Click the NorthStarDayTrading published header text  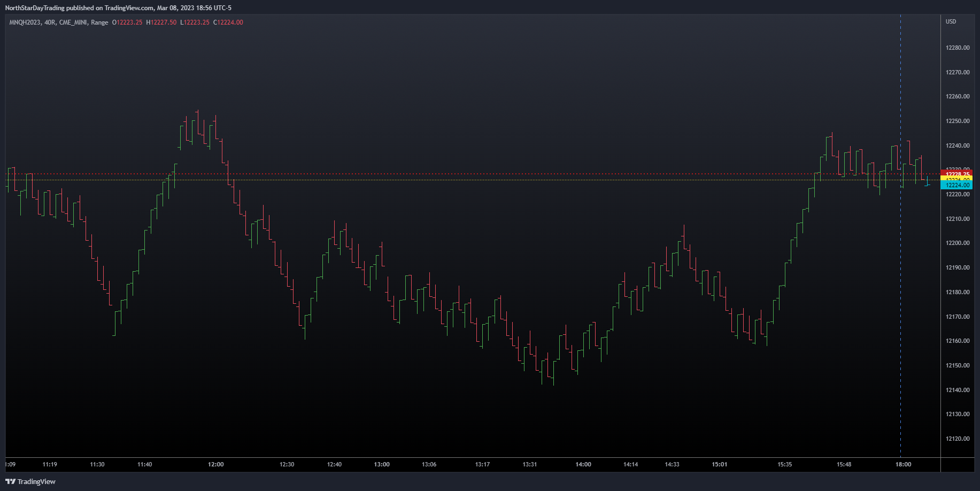pos(118,8)
